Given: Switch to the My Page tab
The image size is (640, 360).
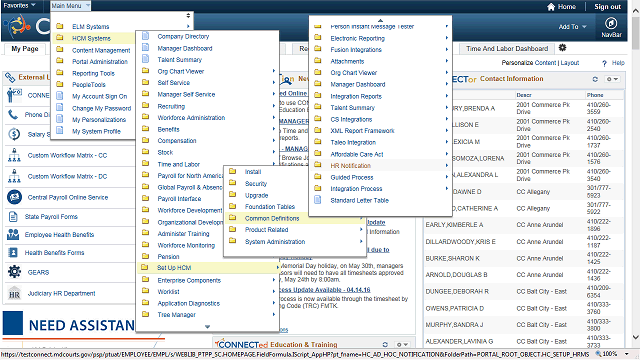Looking at the screenshot, I should coord(25,49).
